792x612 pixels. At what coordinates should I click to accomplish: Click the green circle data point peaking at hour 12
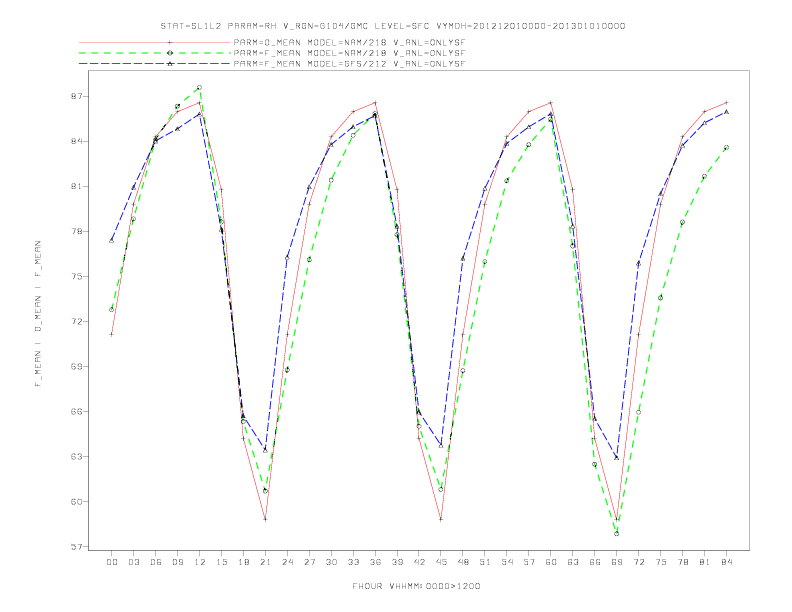pyautogui.click(x=200, y=87)
